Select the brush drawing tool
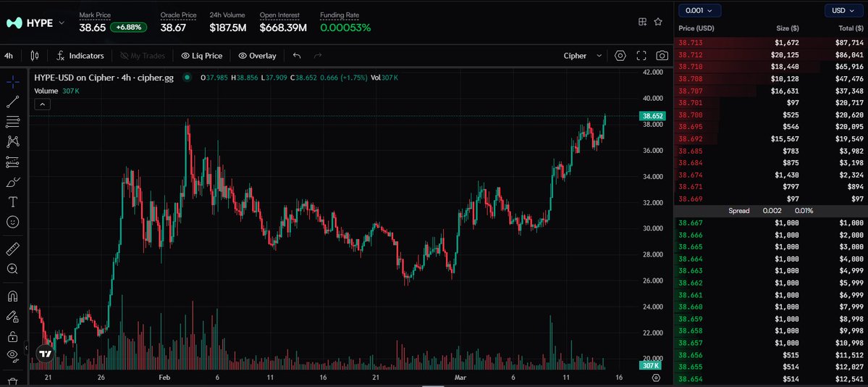 (x=13, y=182)
